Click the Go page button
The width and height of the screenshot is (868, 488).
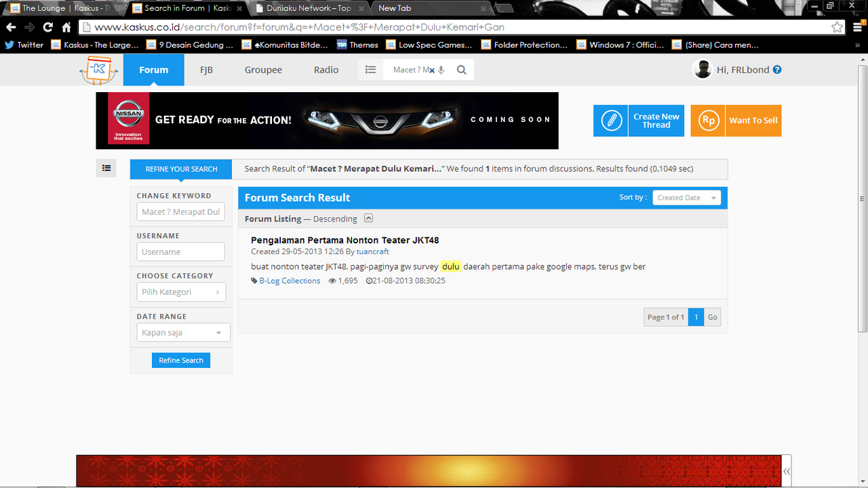pos(712,317)
